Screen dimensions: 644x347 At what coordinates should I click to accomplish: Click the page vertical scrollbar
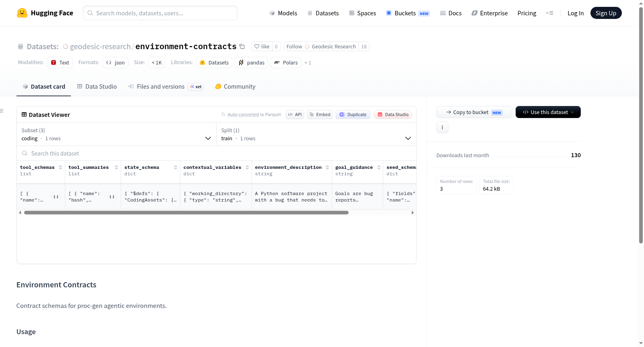(x=641, y=125)
